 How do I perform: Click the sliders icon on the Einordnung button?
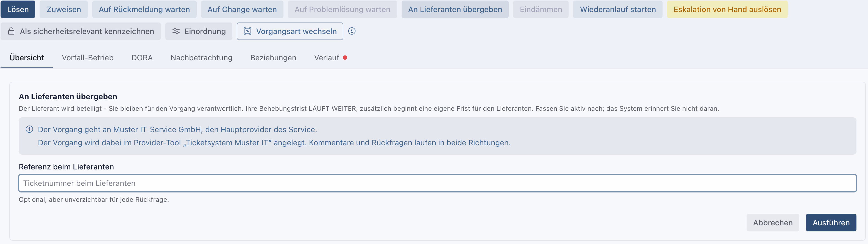tap(176, 31)
